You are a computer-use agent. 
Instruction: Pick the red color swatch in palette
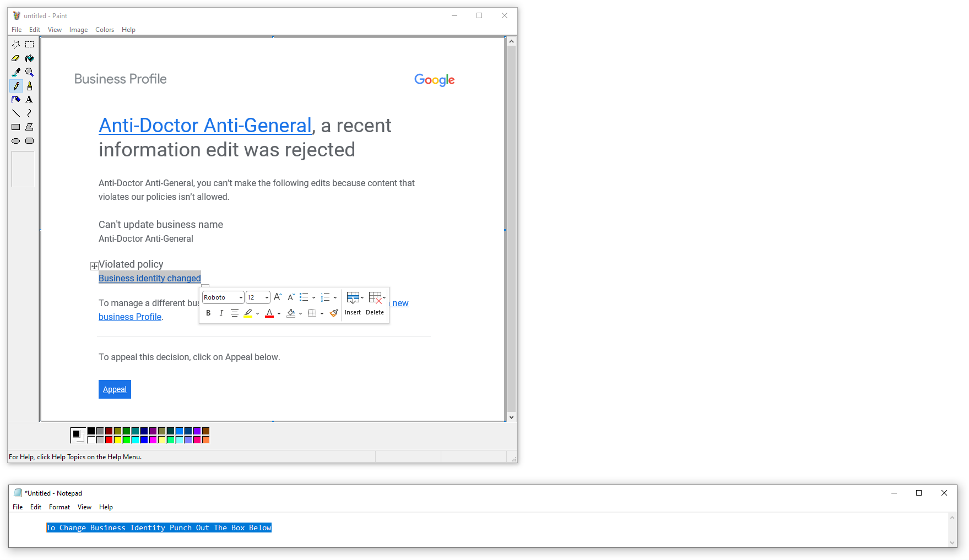point(109,440)
